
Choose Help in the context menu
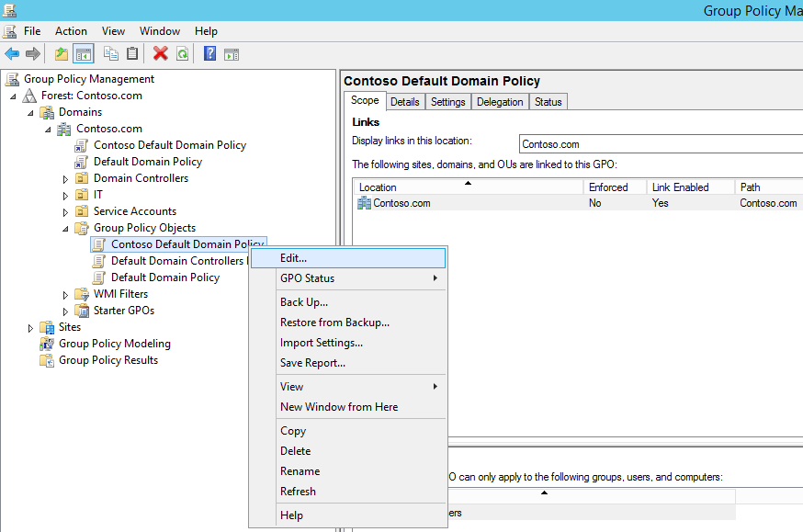pos(348,515)
